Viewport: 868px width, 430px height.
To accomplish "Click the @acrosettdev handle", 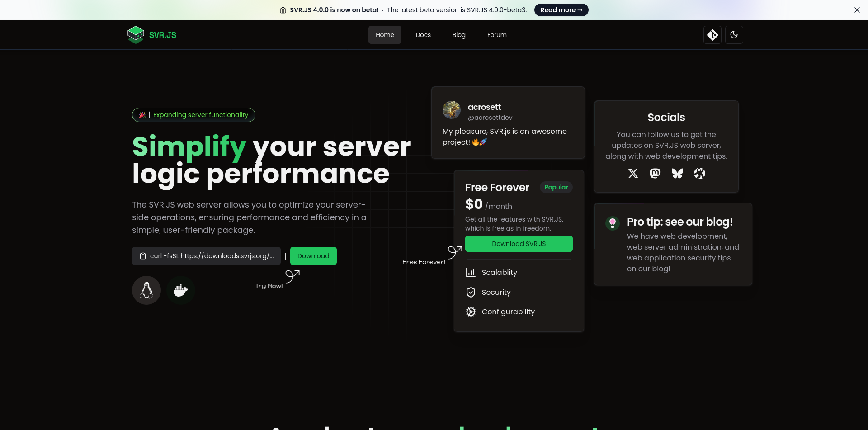I will (x=490, y=118).
